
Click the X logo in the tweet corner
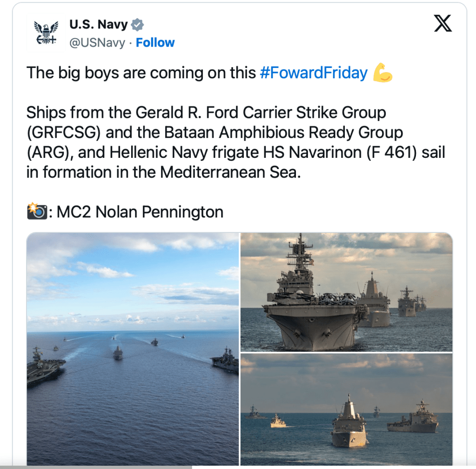[442, 24]
